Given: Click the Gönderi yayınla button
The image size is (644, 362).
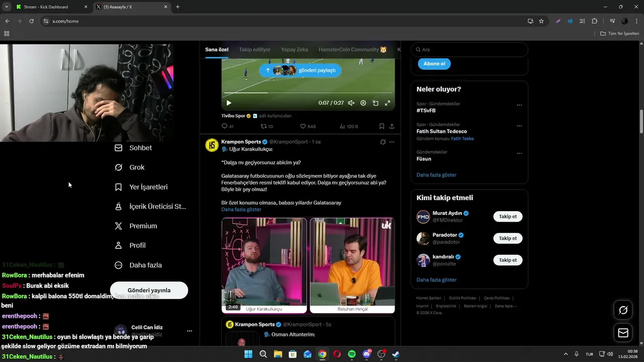Looking at the screenshot, I should tap(149, 290).
